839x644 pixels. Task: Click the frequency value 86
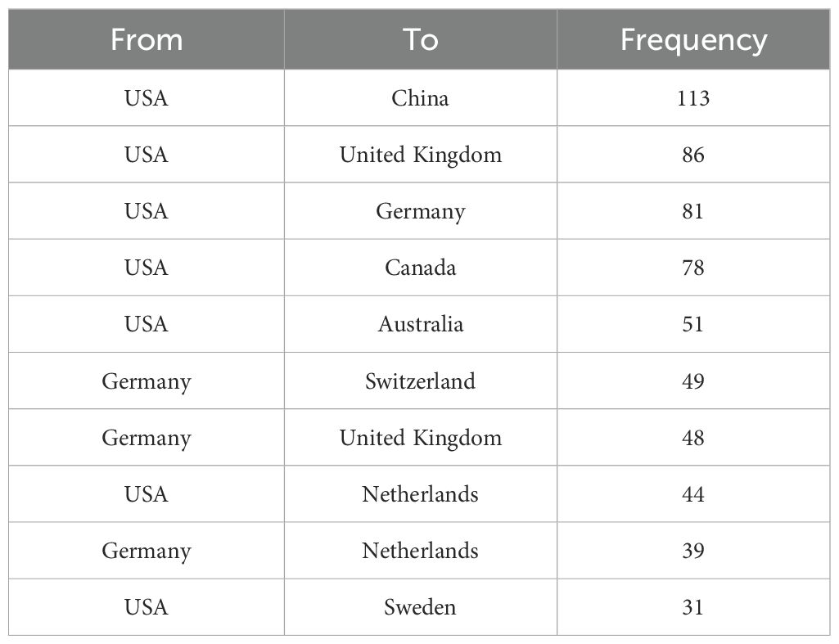coord(693,155)
